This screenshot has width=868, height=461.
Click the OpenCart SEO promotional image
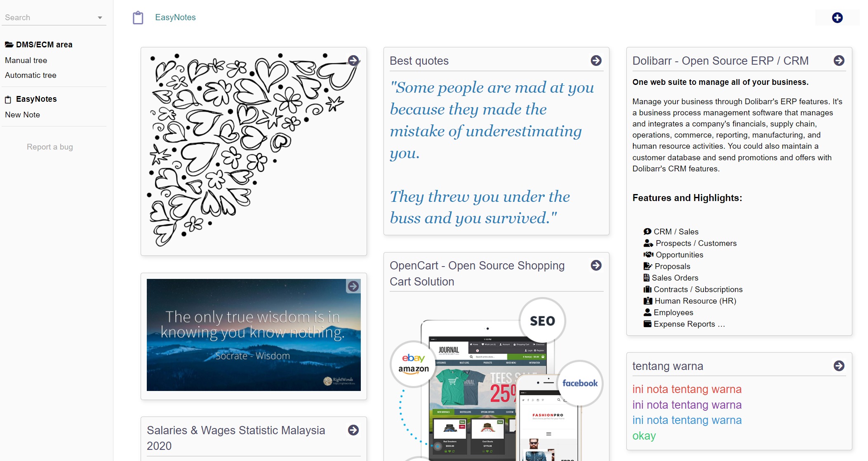(x=496, y=379)
